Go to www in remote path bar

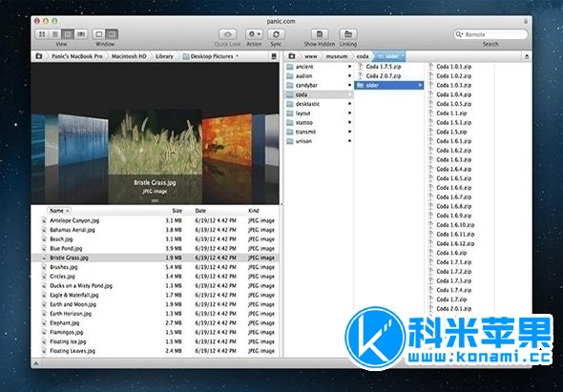[310, 56]
